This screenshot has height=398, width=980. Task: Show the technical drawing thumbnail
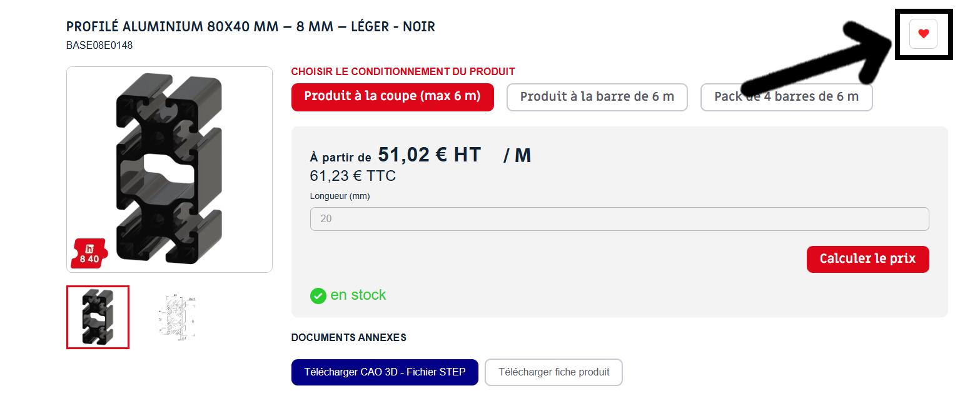pyautogui.click(x=175, y=317)
